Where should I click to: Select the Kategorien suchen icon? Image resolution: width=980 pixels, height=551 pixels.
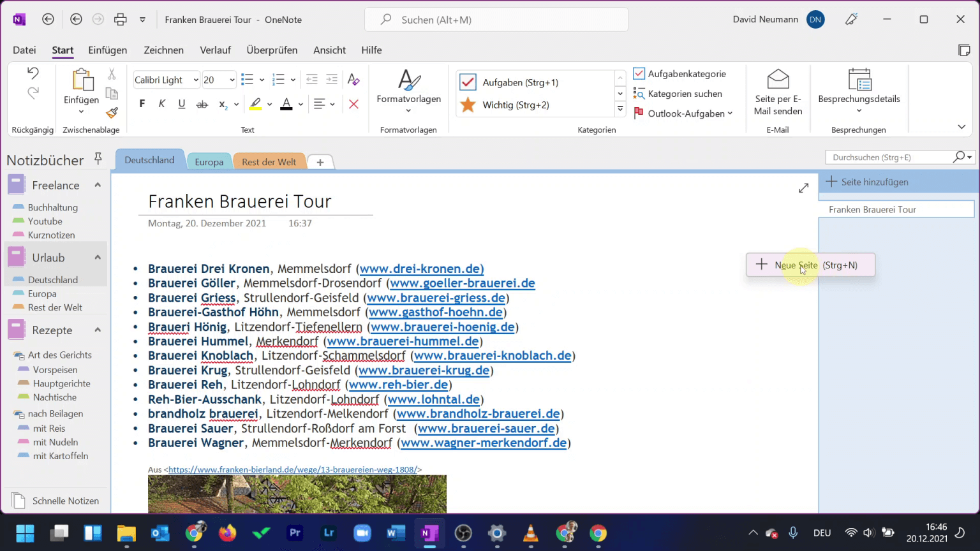click(x=639, y=94)
